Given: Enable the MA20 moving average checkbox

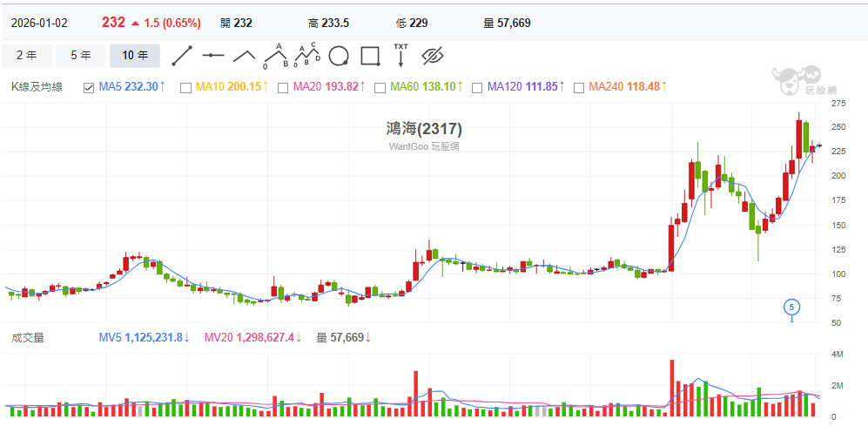Looking at the screenshot, I should tap(283, 87).
